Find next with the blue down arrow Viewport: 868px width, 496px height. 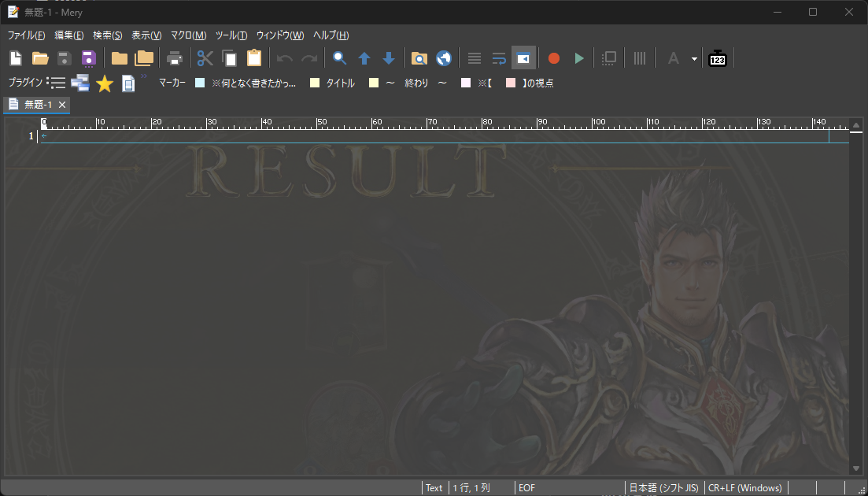point(389,58)
